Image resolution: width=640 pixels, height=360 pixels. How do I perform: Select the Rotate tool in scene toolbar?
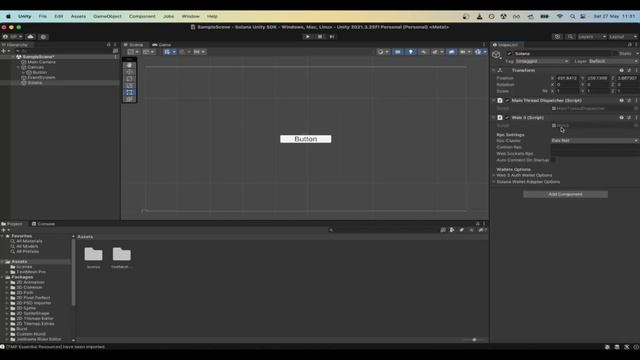coord(129,79)
